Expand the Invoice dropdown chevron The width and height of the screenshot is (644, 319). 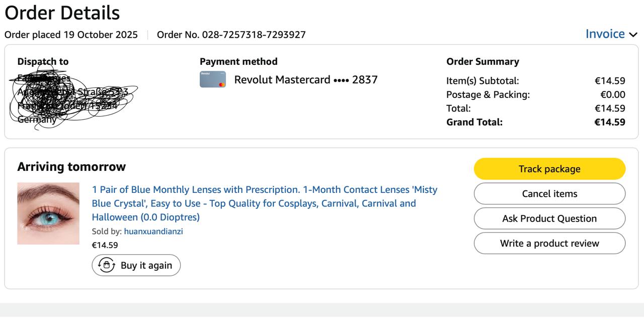click(633, 35)
